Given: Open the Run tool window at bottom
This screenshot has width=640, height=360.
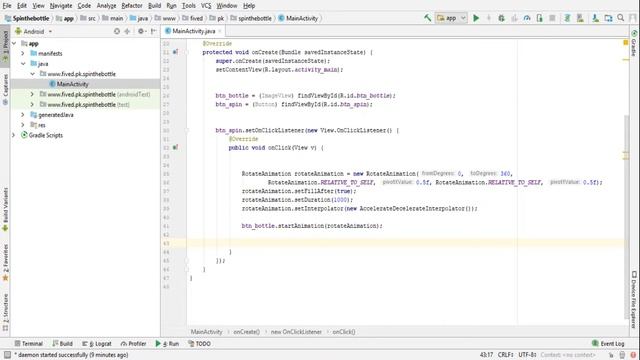Looking at the screenshot, I should pyautogui.click(x=167, y=344).
